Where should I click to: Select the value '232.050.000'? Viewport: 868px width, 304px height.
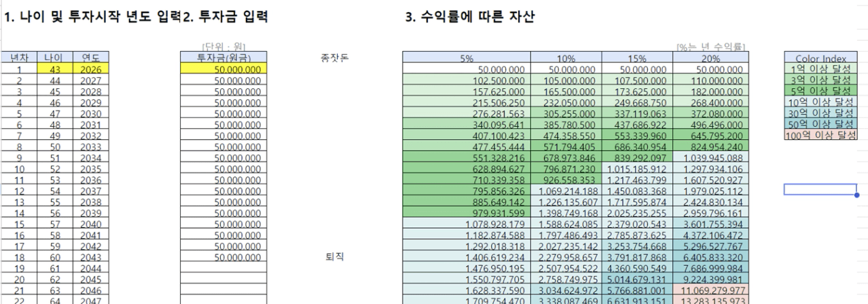pyautogui.click(x=566, y=102)
